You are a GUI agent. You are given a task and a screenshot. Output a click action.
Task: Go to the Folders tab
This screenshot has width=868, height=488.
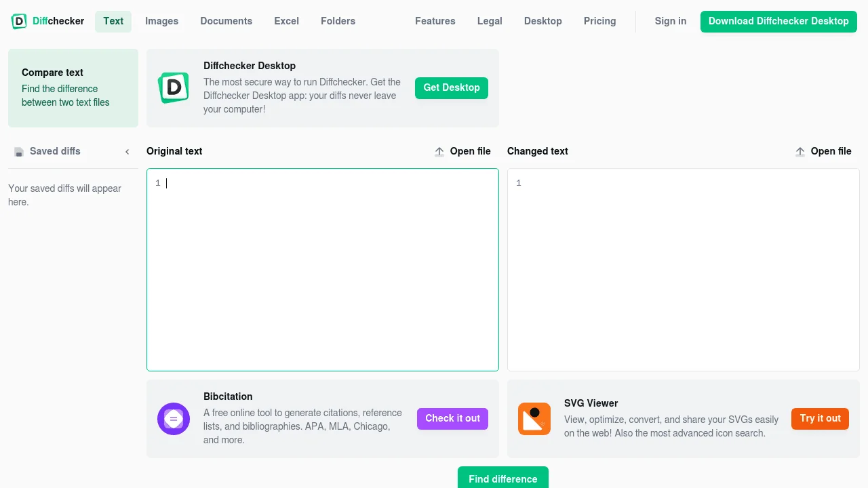(x=338, y=21)
